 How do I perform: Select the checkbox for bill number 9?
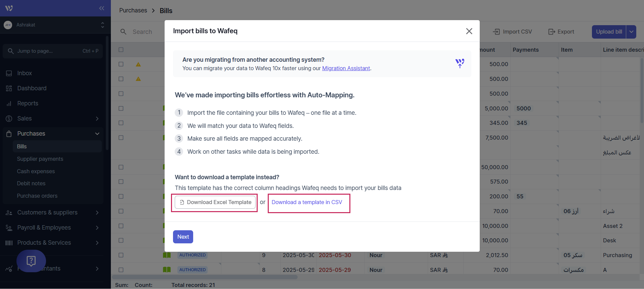[x=121, y=255]
